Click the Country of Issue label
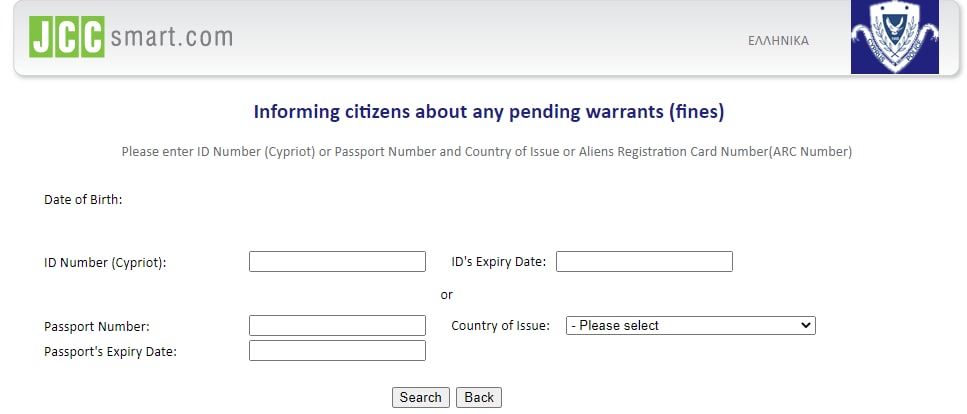The width and height of the screenshot is (967, 414). [x=500, y=326]
